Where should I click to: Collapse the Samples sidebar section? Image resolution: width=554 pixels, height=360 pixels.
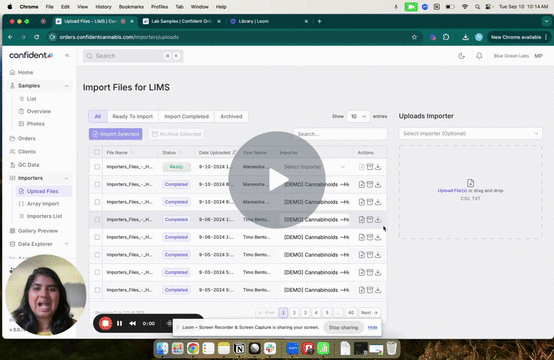[x=66, y=86]
